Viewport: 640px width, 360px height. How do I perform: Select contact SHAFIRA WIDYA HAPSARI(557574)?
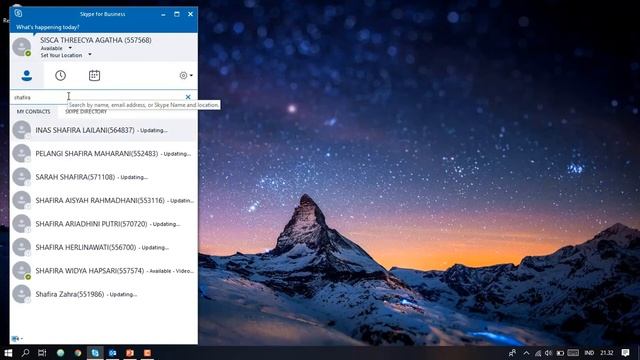(104, 271)
